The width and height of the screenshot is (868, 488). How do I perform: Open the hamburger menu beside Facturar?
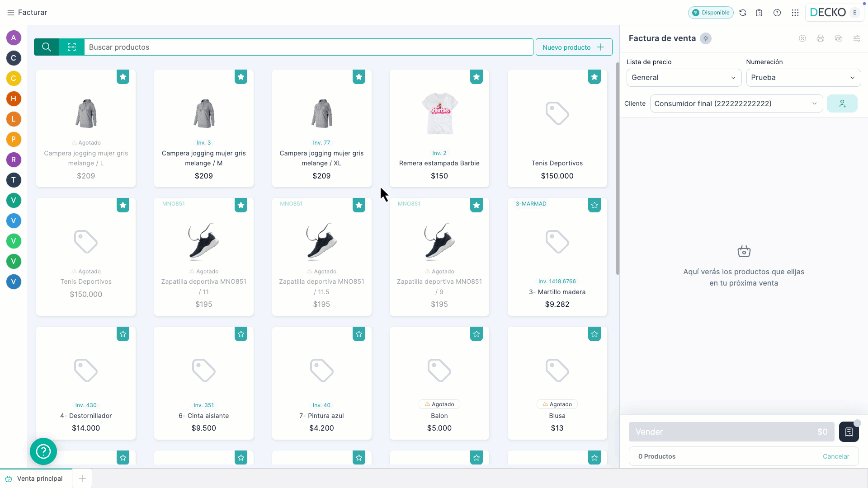click(11, 13)
